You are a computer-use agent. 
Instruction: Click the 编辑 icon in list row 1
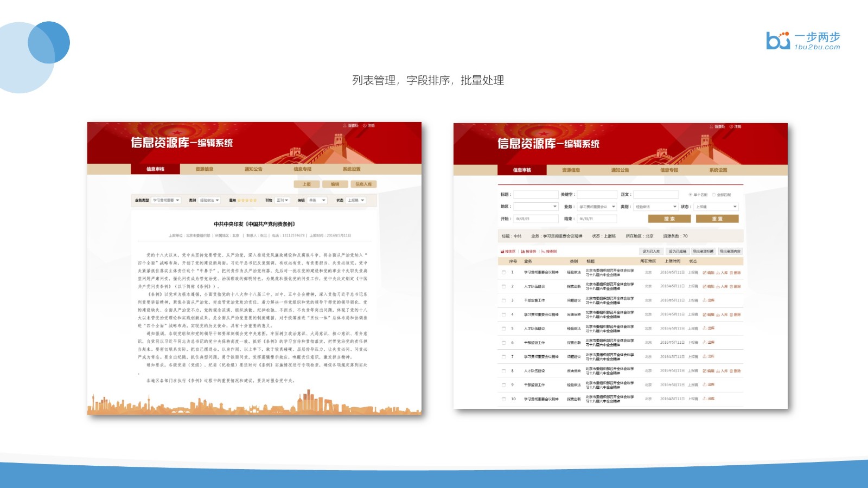(705, 273)
